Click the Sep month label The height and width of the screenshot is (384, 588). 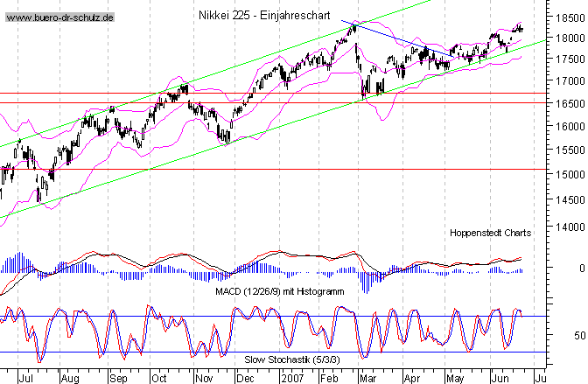[x=118, y=378]
